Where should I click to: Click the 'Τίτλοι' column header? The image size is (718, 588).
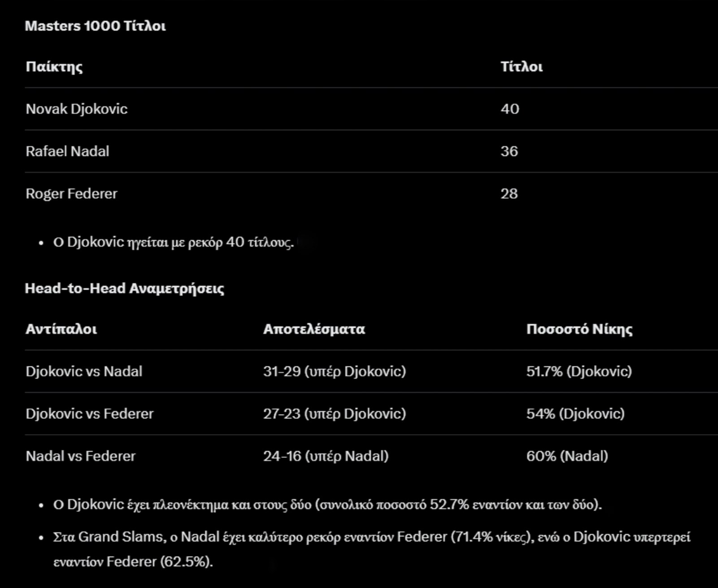pos(522,67)
